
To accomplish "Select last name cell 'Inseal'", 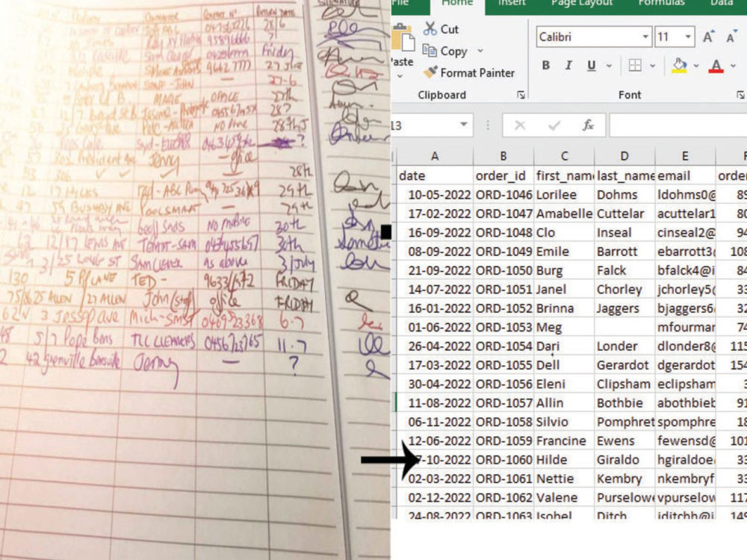I will click(x=624, y=232).
